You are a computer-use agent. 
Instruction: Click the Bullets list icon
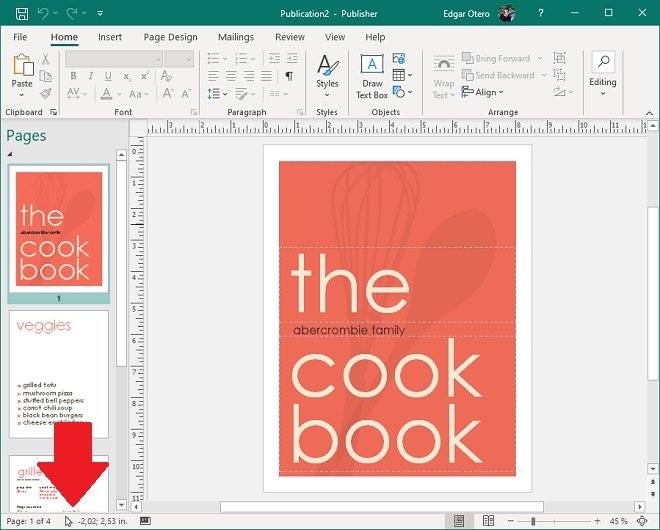[213, 59]
